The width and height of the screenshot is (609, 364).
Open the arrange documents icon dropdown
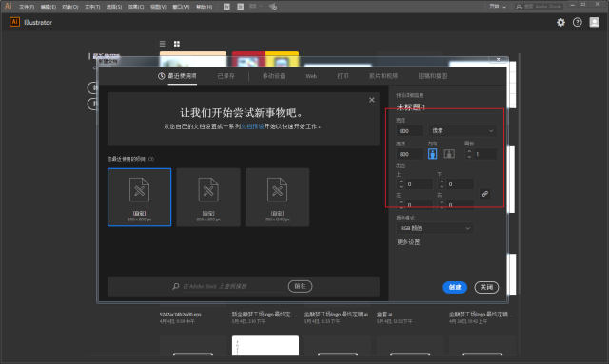(x=255, y=7)
